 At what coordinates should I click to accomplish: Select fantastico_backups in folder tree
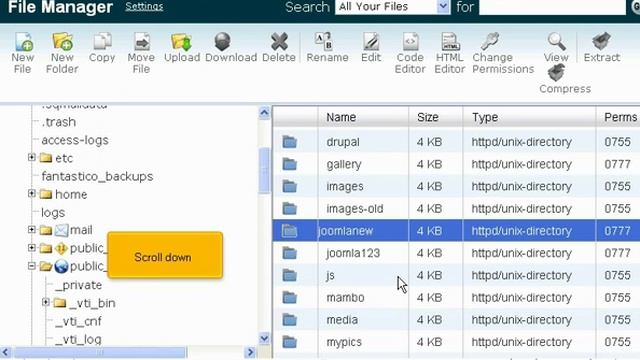point(97,176)
